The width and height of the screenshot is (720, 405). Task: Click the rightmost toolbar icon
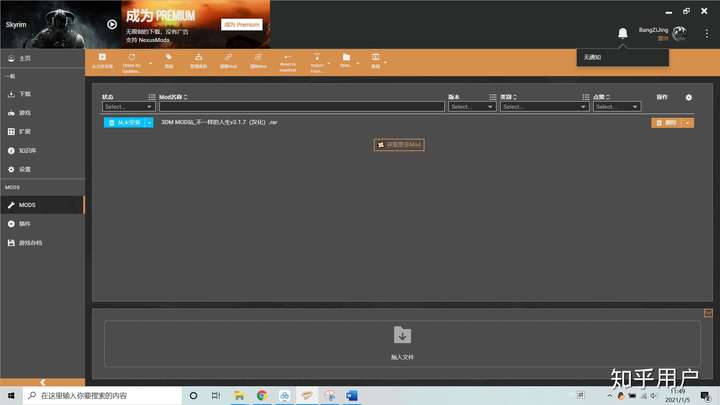tap(376, 61)
